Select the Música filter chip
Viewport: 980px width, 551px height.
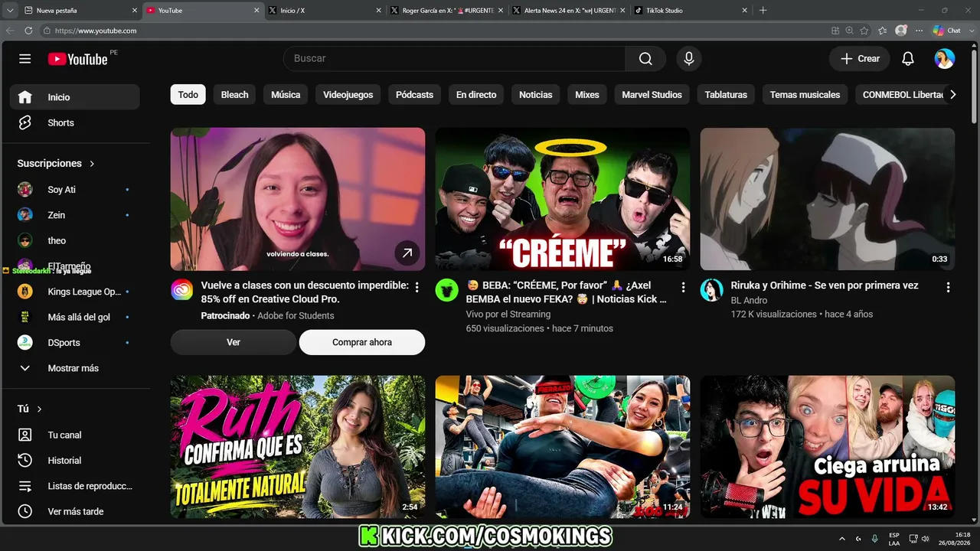(x=286, y=95)
